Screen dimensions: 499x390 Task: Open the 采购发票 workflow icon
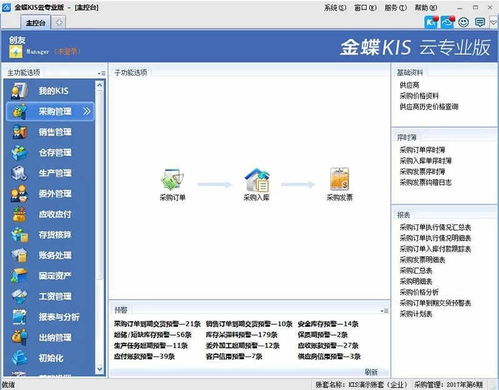pyautogui.click(x=340, y=184)
